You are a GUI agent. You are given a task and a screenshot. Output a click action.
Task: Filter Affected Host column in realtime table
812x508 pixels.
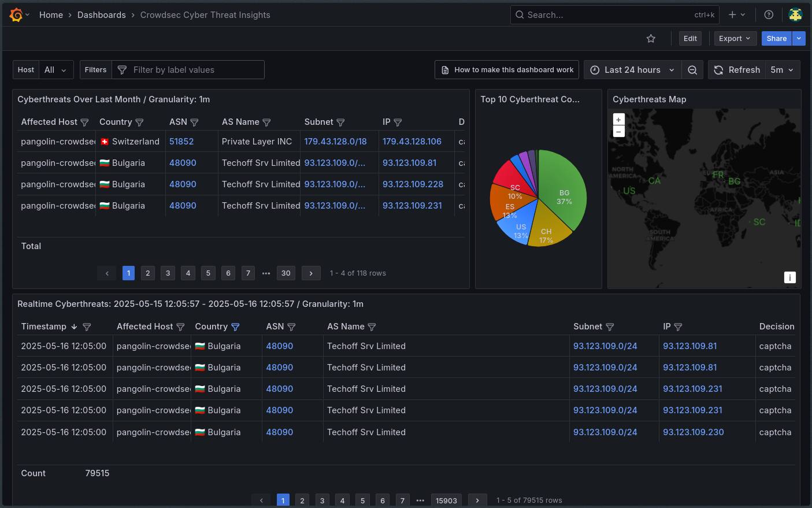click(180, 327)
